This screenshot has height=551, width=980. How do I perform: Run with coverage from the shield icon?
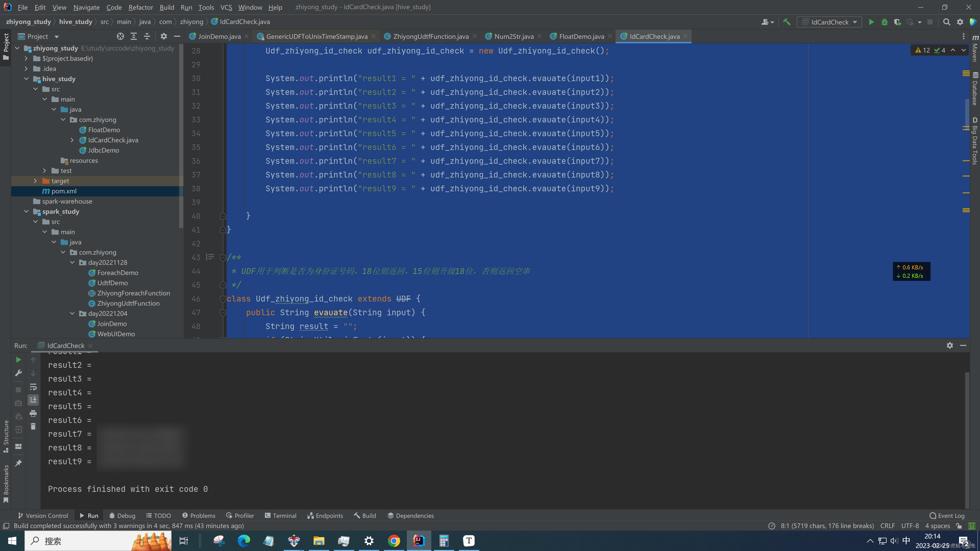click(898, 22)
